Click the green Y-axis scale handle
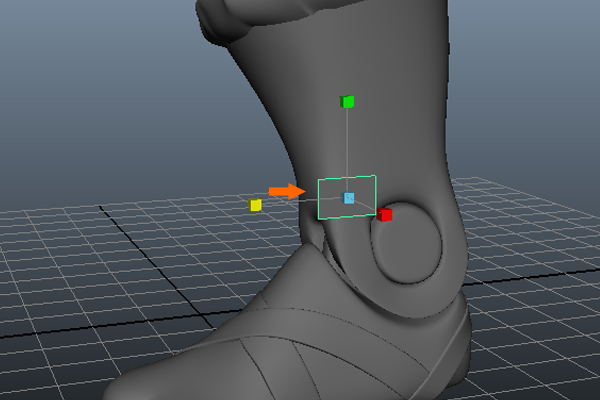The image size is (600, 400). (x=347, y=102)
